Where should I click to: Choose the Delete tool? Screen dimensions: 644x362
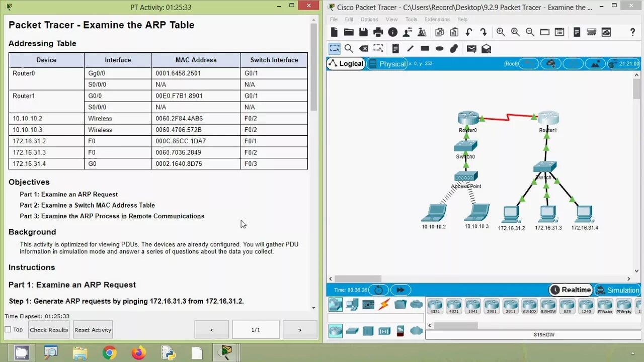(363, 49)
